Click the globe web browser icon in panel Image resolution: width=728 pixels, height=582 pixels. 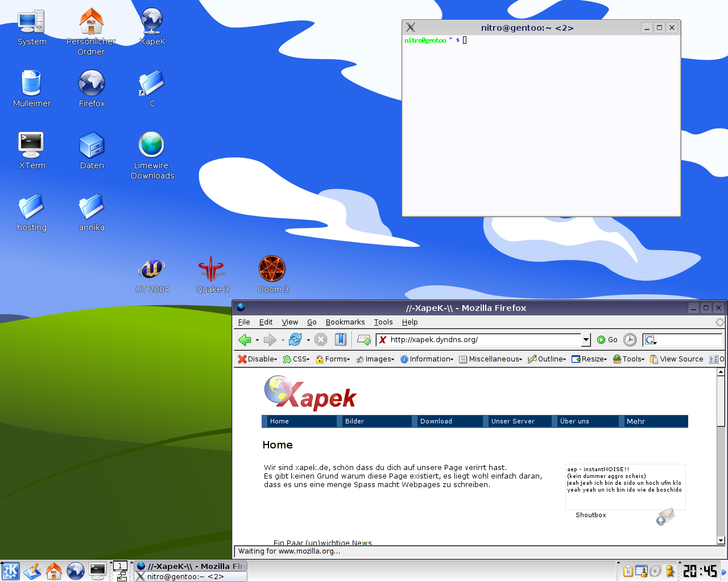76,571
